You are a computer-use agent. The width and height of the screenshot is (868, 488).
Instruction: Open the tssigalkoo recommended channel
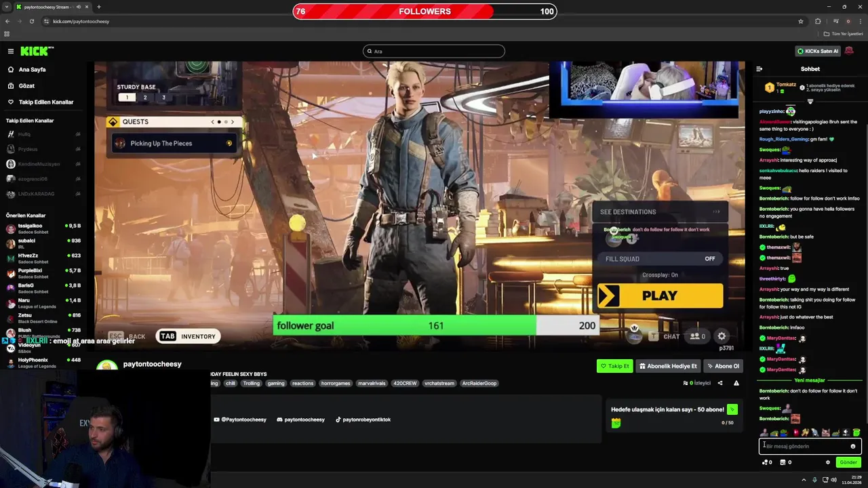point(43,228)
